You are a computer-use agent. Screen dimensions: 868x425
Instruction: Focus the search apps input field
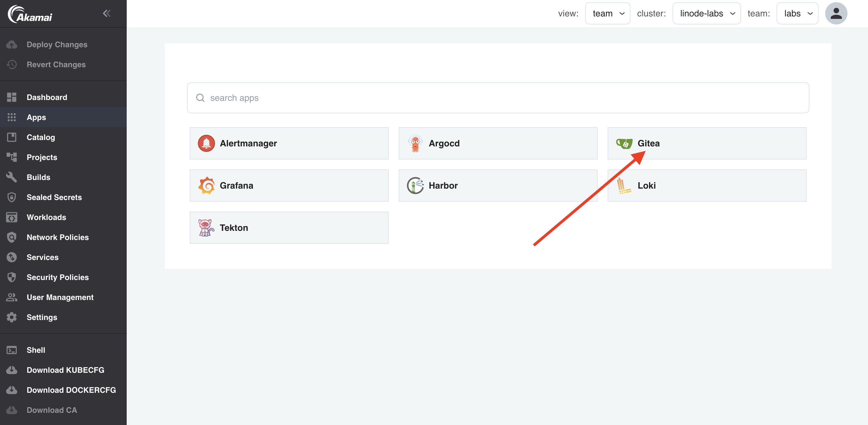coord(498,98)
